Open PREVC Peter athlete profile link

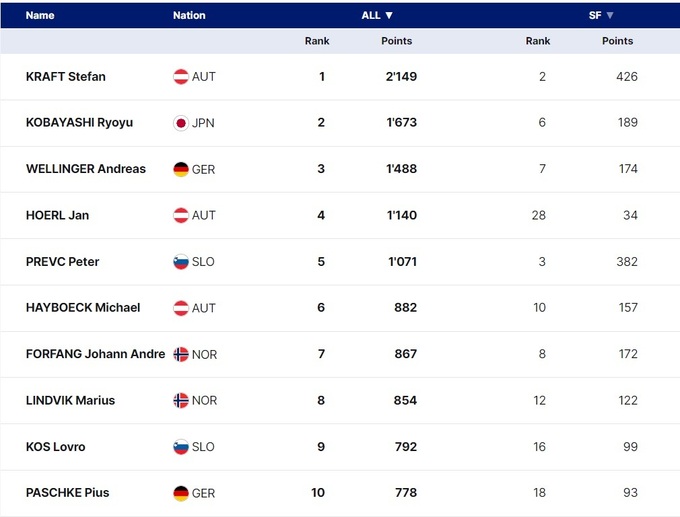pyautogui.click(x=63, y=262)
